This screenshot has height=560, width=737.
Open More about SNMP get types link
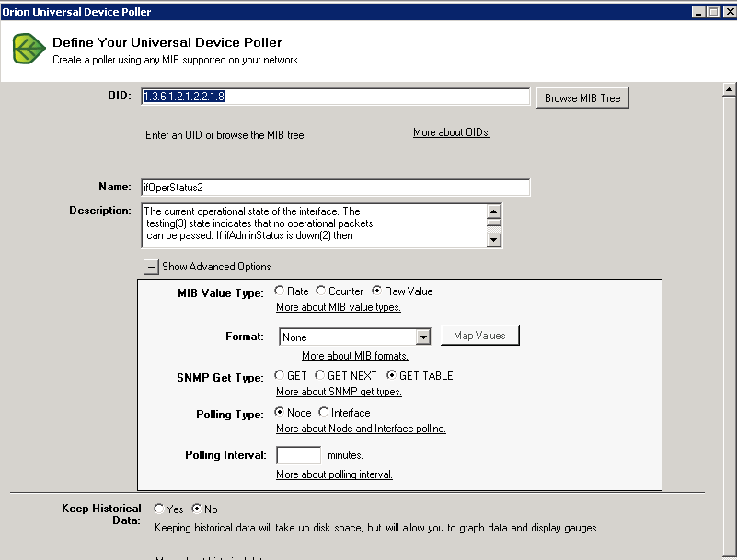point(339,392)
